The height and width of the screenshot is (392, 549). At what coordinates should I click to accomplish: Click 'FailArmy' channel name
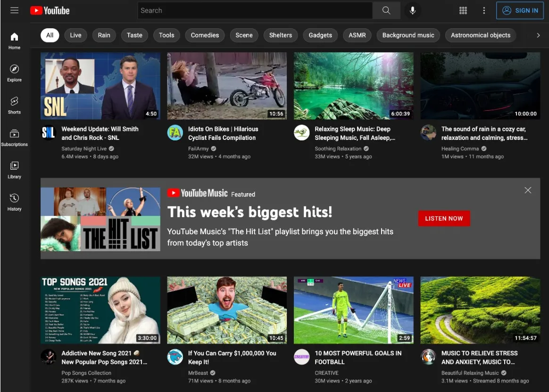199,148
